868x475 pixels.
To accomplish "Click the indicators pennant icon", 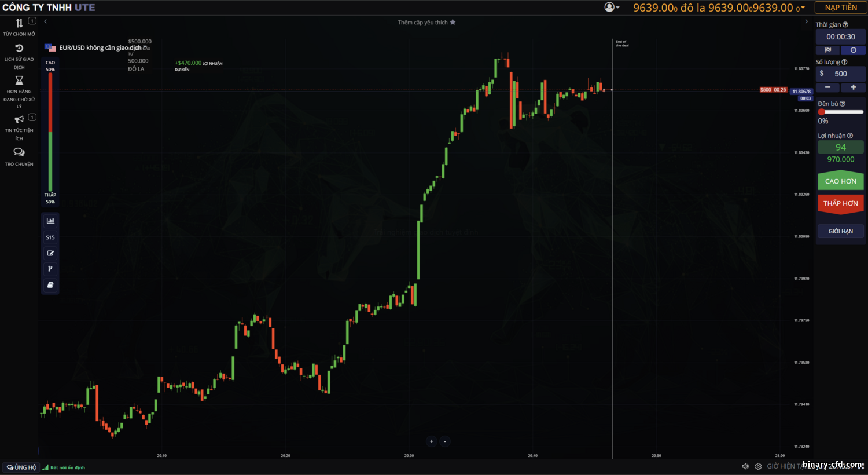I will tap(50, 269).
